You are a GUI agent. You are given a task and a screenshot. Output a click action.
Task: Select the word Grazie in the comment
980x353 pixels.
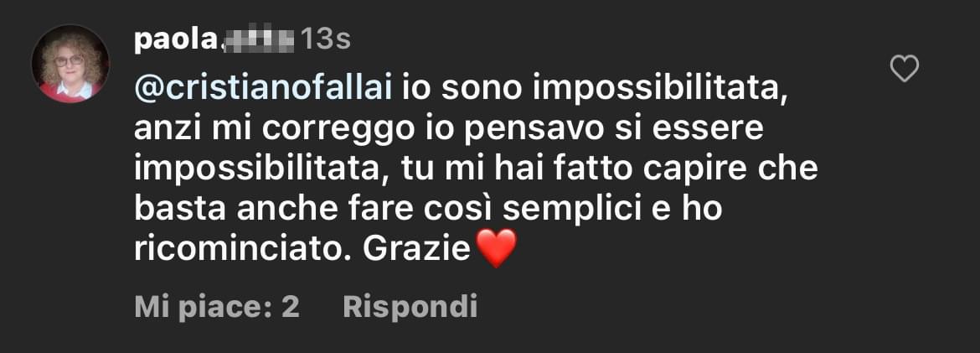click(416, 250)
